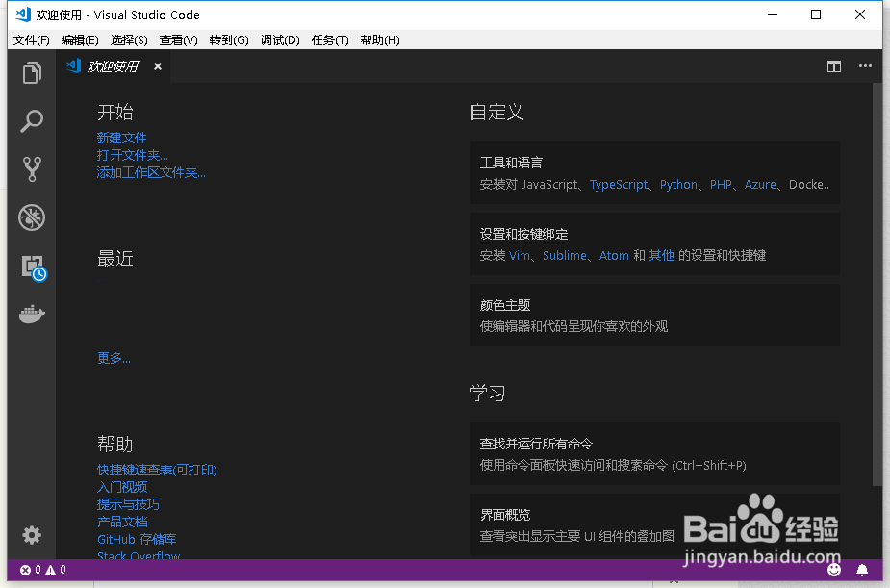Install TypeScript support via the TypeScript link

tap(619, 185)
